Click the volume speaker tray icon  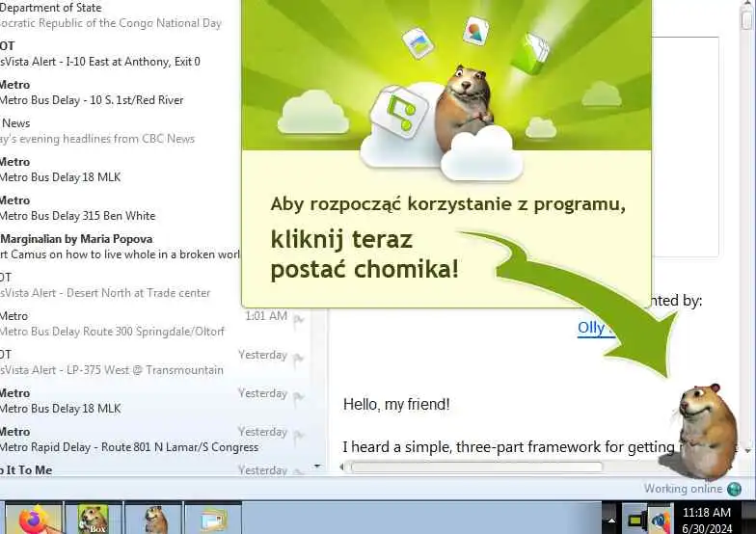point(660,521)
